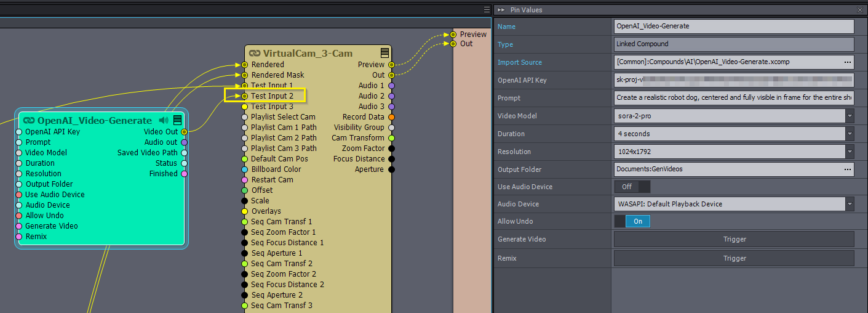
Task: Click the Video Out output pin
Action: 184,132
